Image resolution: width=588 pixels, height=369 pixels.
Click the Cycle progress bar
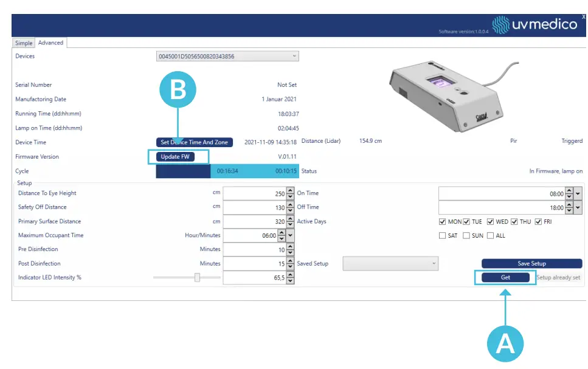click(x=227, y=171)
